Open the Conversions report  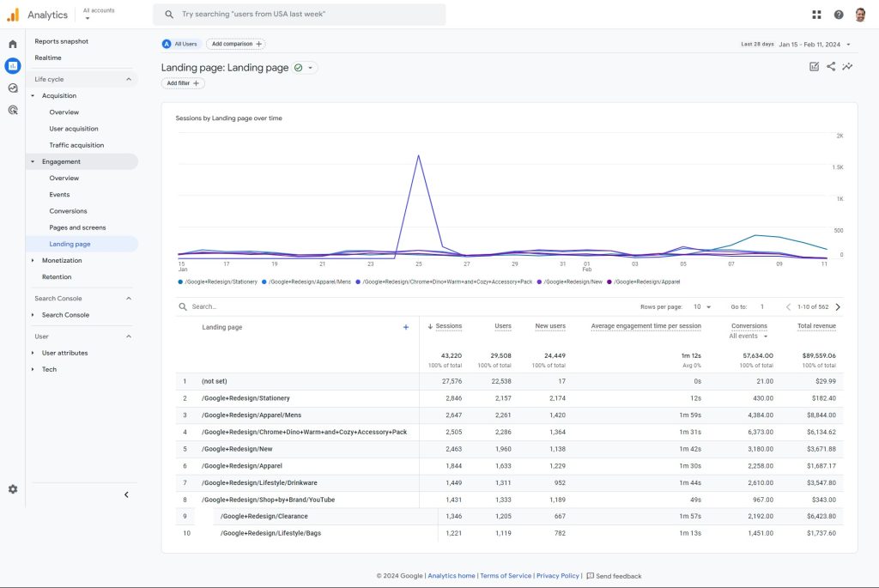click(x=68, y=211)
